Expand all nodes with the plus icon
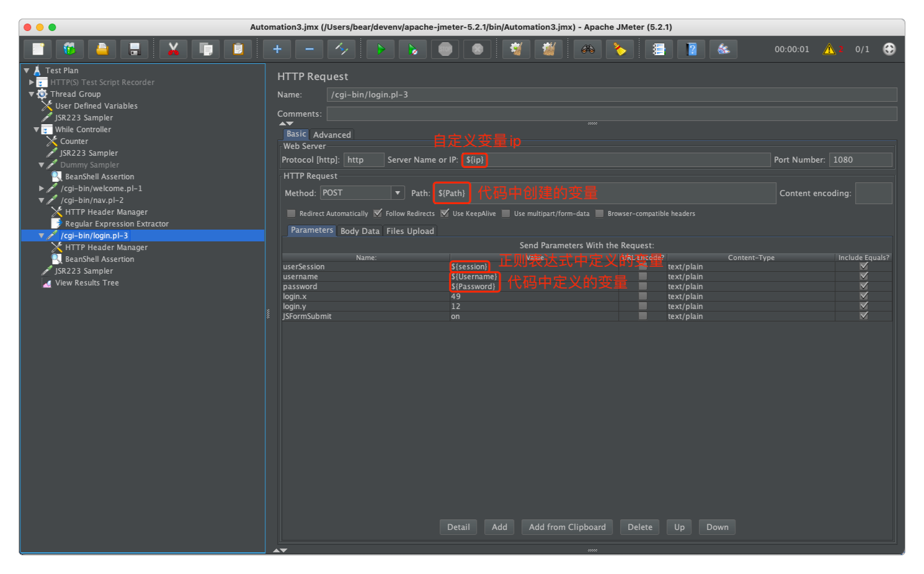Viewport: 924px width, 574px height. [x=277, y=49]
